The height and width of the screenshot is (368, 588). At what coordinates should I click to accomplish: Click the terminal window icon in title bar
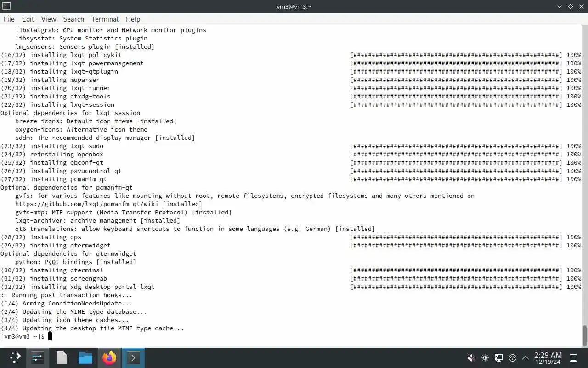pyautogui.click(x=6, y=6)
